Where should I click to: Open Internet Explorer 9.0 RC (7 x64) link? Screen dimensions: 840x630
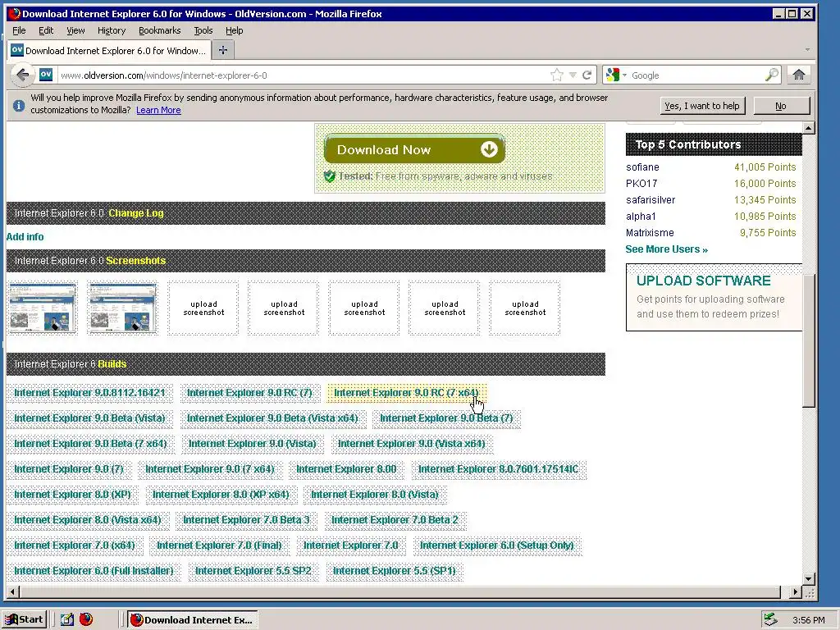click(x=407, y=393)
